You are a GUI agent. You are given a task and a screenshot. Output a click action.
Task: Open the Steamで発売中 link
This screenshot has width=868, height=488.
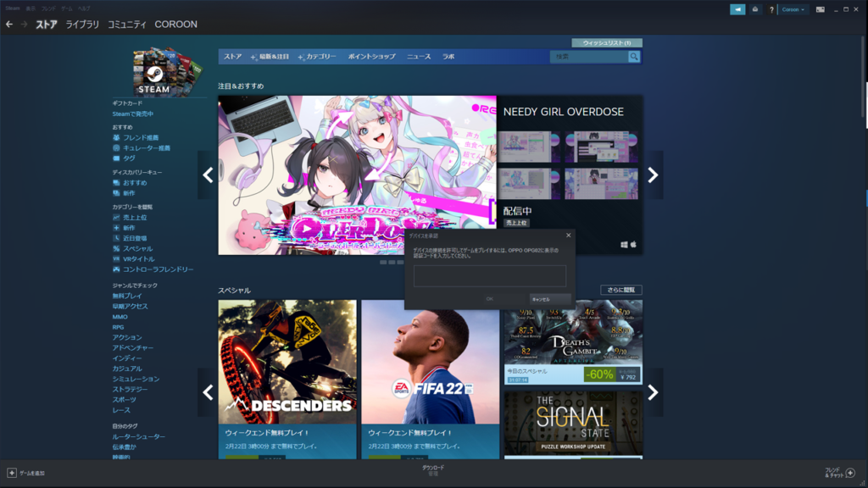click(133, 114)
